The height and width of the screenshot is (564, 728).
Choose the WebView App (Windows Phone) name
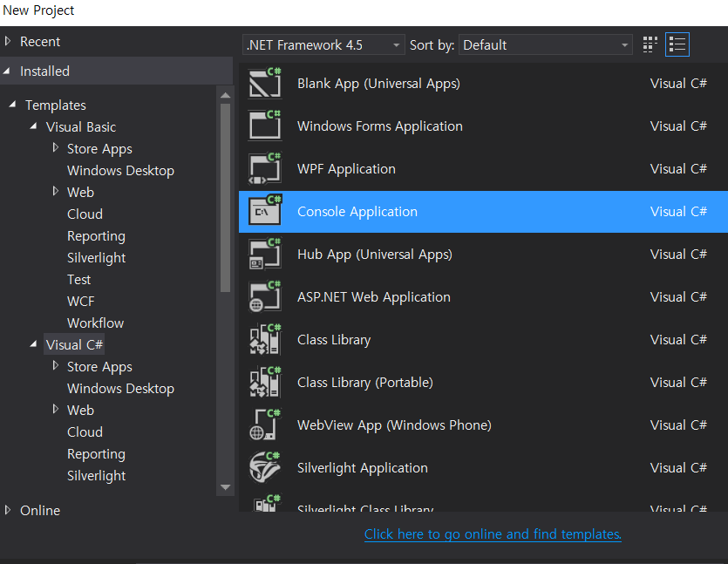point(394,425)
